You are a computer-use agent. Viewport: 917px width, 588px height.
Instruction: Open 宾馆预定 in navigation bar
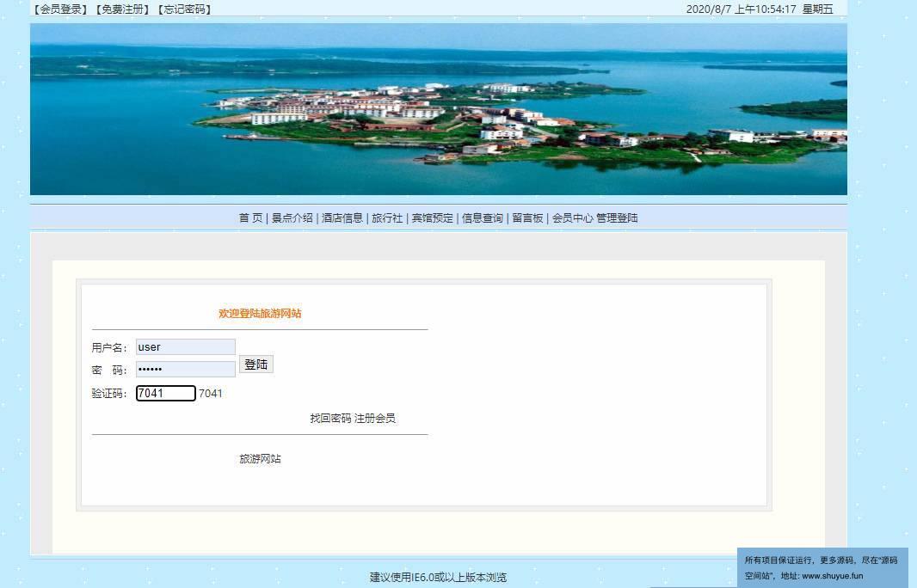tap(432, 218)
